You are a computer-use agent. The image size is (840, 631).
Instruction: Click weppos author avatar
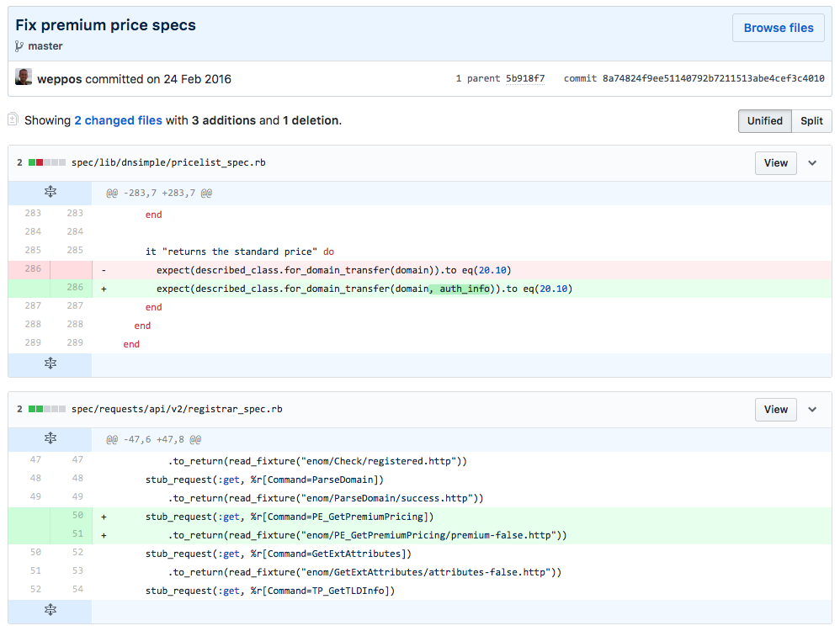click(24, 78)
